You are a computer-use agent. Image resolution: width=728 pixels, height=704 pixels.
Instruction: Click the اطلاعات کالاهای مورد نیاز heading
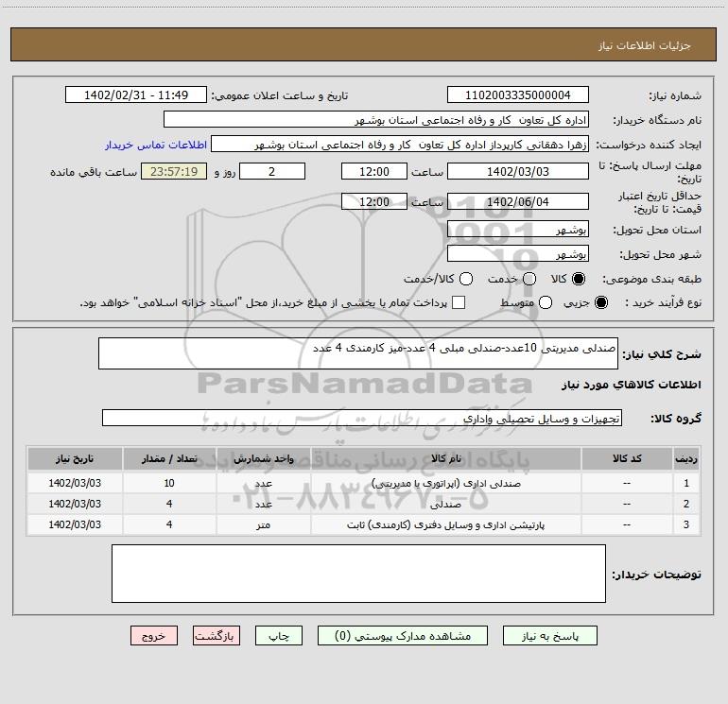[x=631, y=385]
